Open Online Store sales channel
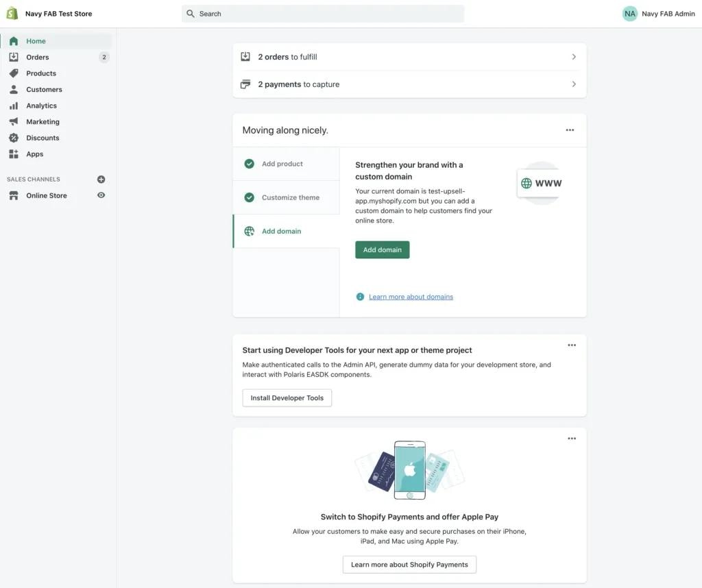The width and height of the screenshot is (702, 588). coord(47,195)
